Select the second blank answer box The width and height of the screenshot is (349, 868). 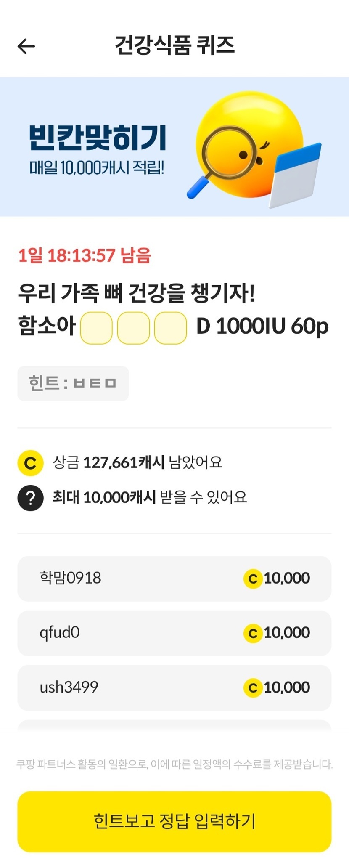coord(133,328)
